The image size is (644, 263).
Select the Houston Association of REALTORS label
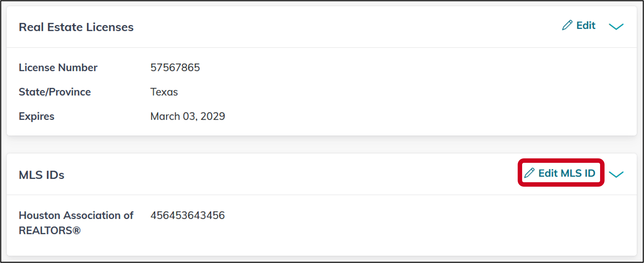[76, 223]
